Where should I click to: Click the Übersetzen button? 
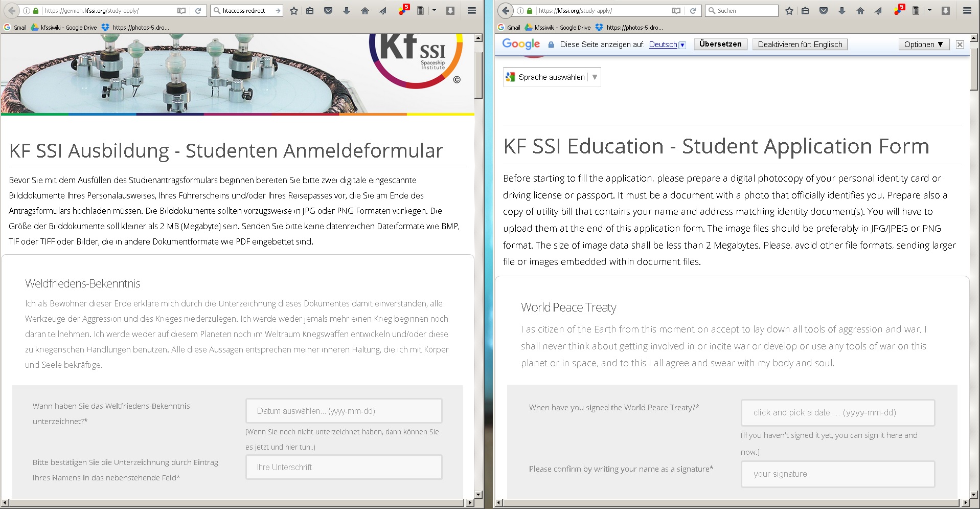[720, 44]
